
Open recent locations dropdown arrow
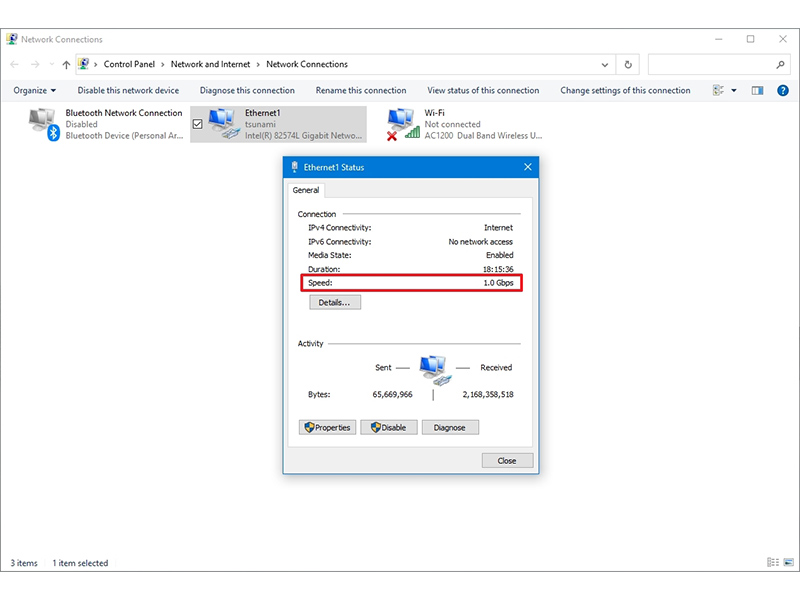(x=52, y=64)
